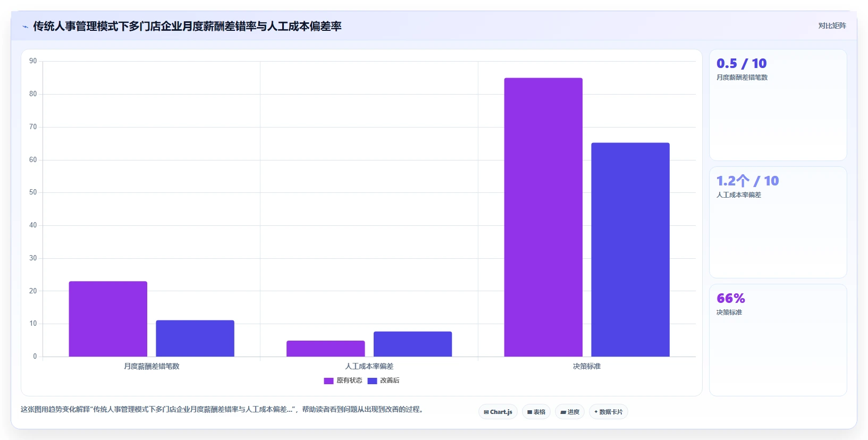Click the 月度薪酬差错笔数 caption in the side card
Viewport: 868px width, 440px height.
click(x=742, y=78)
